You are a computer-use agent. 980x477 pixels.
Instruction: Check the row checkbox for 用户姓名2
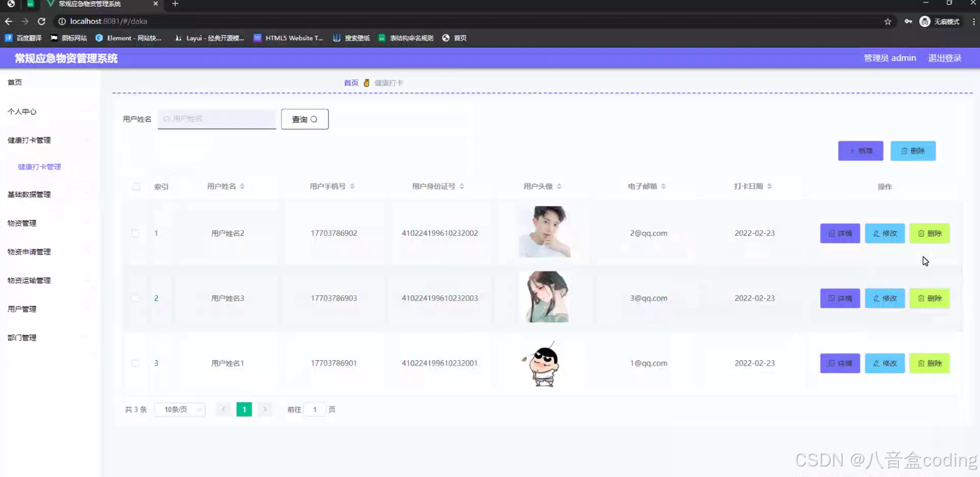(135, 233)
